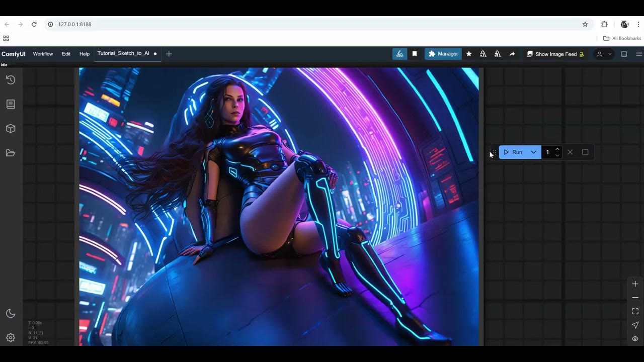The height and width of the screenshot is (362, 644).
Task: Open the Node Library sidebar panel
Action: [x=11, y=104]
